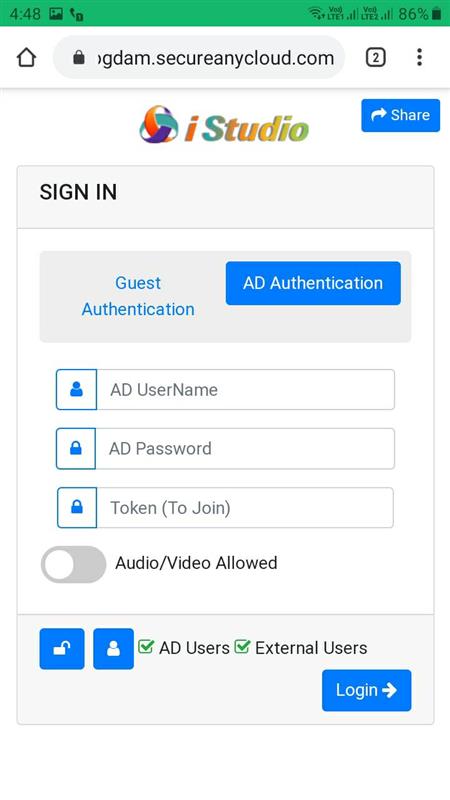Click the Login button
Image resolution: width=450 pixels, height=800 pixels.
[x=366, y=690]
